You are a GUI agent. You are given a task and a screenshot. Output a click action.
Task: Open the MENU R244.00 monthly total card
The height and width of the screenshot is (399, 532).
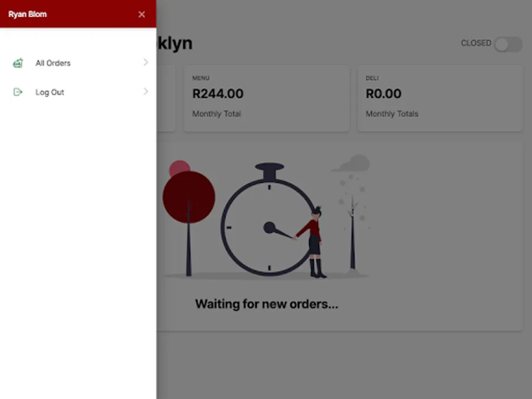267,98
